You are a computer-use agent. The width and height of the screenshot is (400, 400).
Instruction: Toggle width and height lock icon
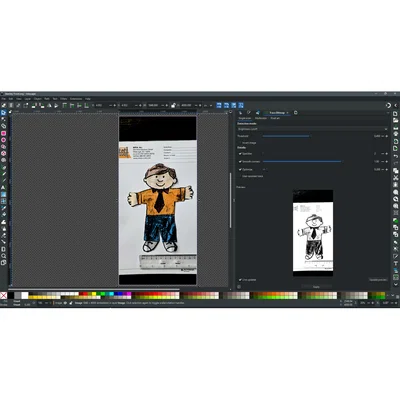point(173,105)
